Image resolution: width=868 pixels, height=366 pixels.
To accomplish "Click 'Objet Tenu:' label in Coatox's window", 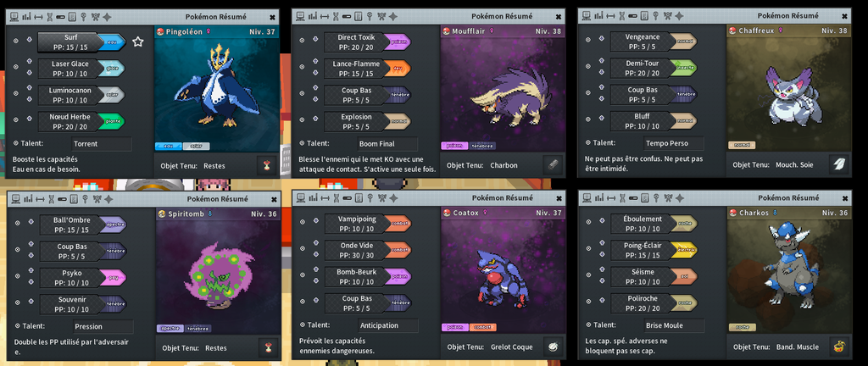I will 465,347.
